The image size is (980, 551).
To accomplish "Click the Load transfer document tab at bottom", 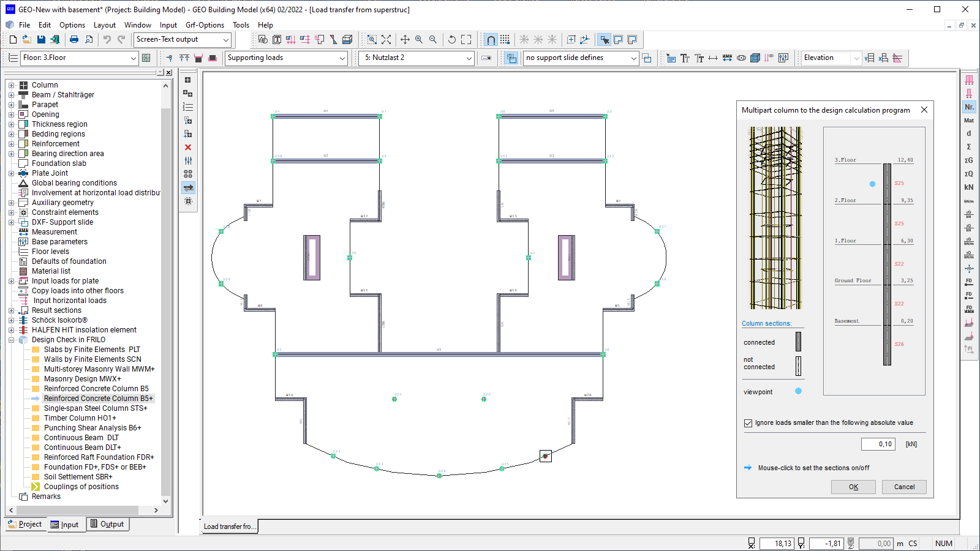I will click(x=229, y=527).
